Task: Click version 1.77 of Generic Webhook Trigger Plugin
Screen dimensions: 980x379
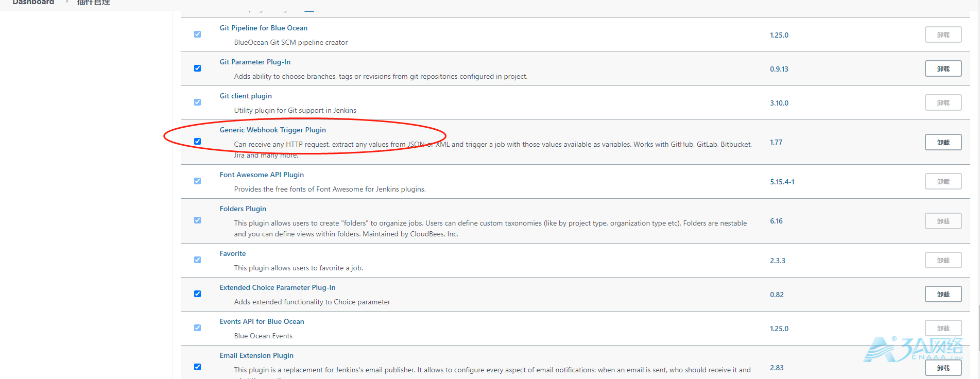Action: 776,142
